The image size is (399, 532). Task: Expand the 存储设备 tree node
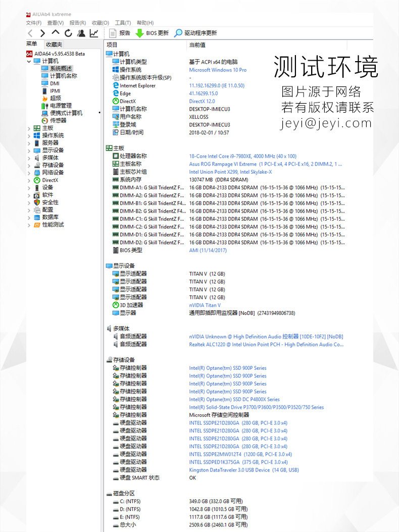tap(29, 166)
